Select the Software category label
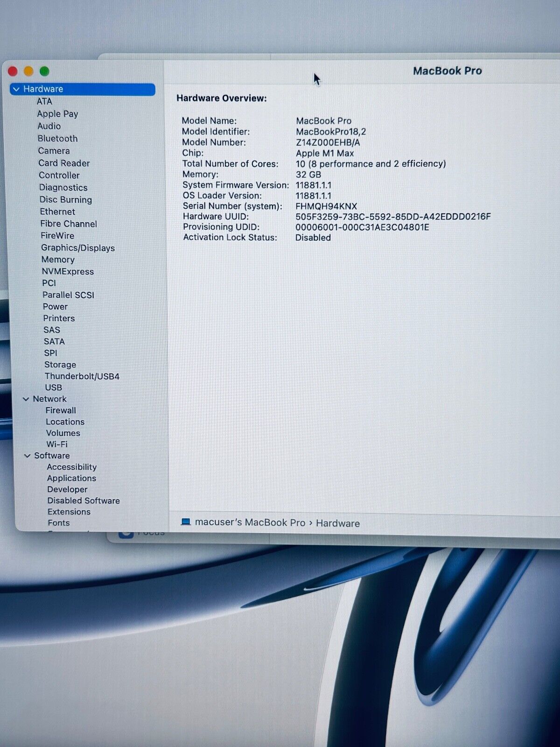Screen dimensions: 560x747 [52, 456]
